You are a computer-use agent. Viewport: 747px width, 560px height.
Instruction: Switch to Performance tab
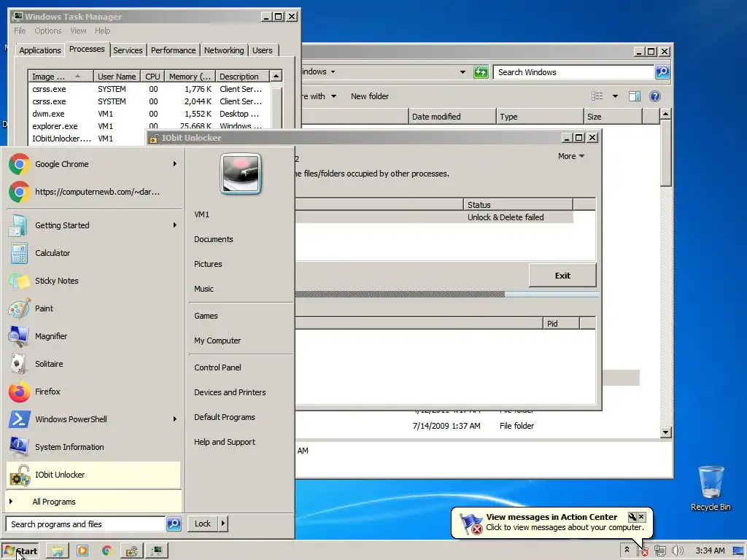[174, 50]
